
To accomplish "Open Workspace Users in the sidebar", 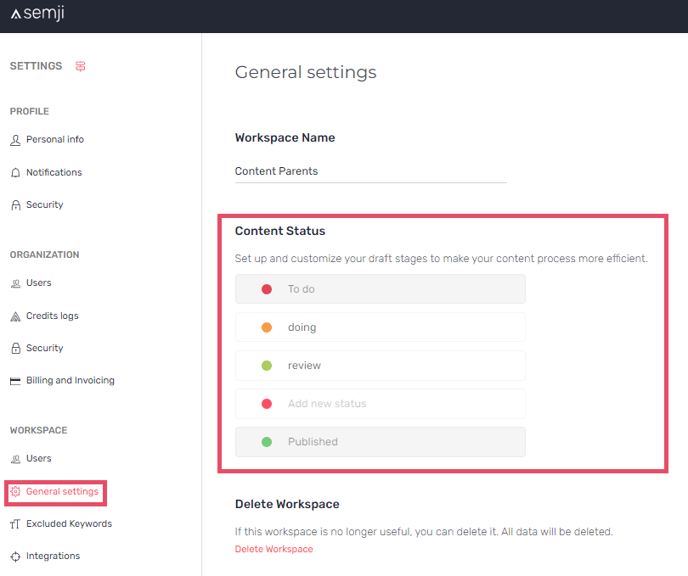I will pos(39,458).
